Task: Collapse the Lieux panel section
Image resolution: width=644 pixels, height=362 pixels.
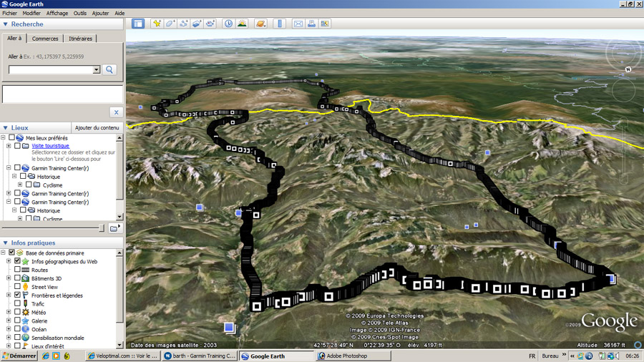Action: [6, 128]
